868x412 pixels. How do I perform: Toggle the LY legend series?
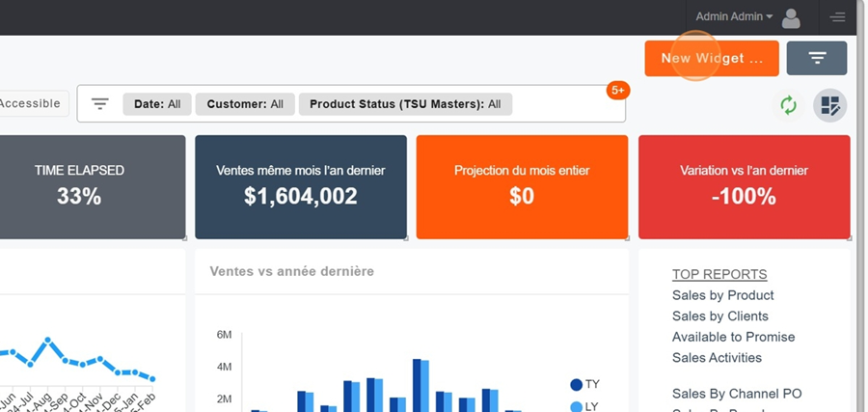point(585,406)
